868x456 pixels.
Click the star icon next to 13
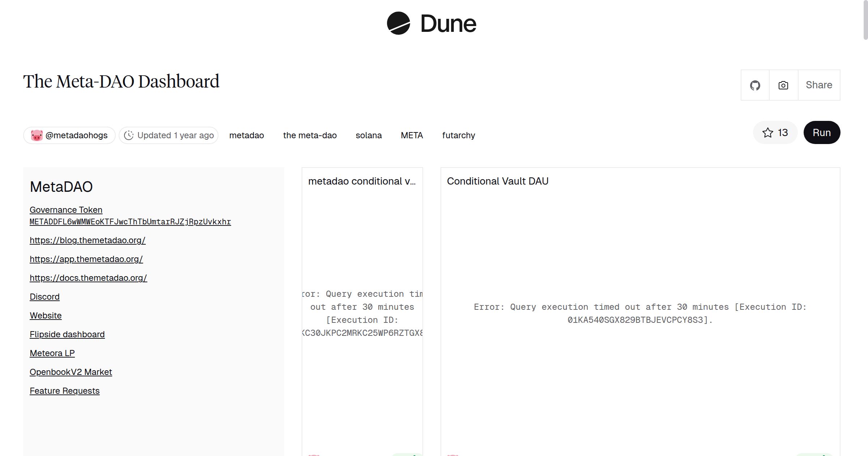click(x=767, y=132)
